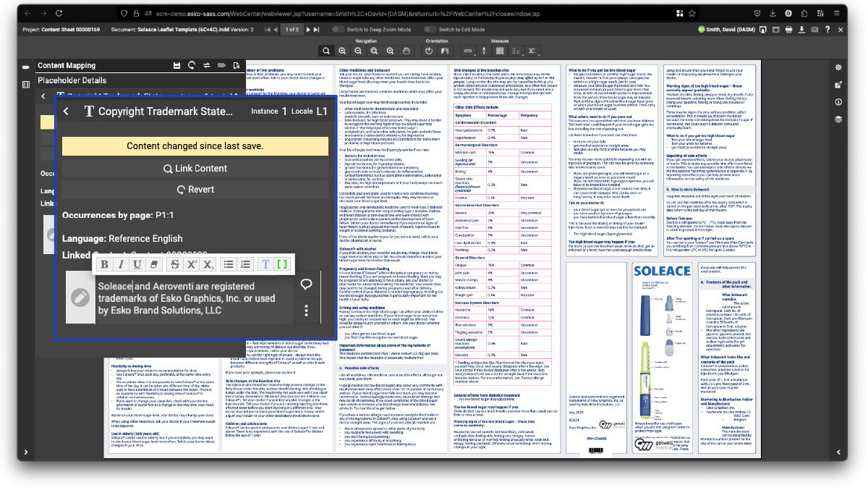Click the zoom-out icon in Navigation

tap(359, 51)
